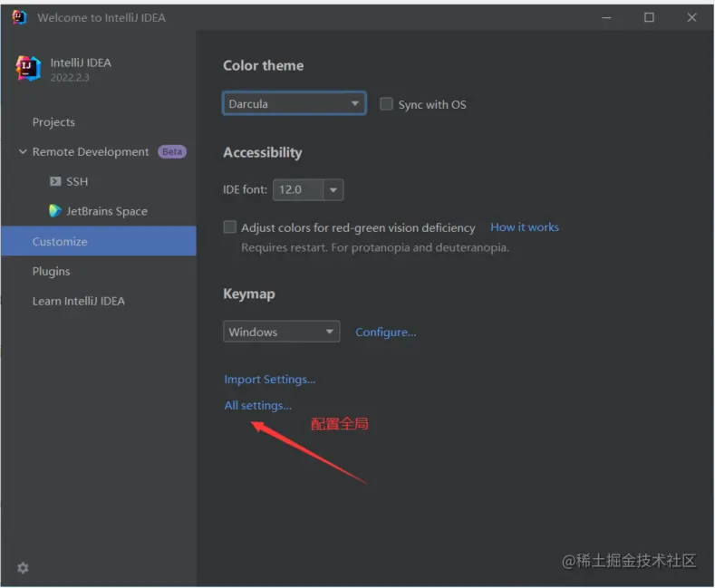Close the Welcome to IntelliJ IDEA window
This screenshot has height=588, width=715.
click(691, 17)
